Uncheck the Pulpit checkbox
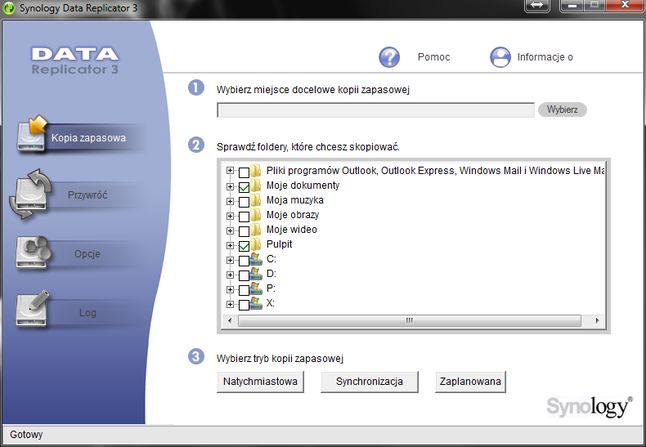Screen dimensions: 646x447 pyautogui.click(x=244, y=246)
